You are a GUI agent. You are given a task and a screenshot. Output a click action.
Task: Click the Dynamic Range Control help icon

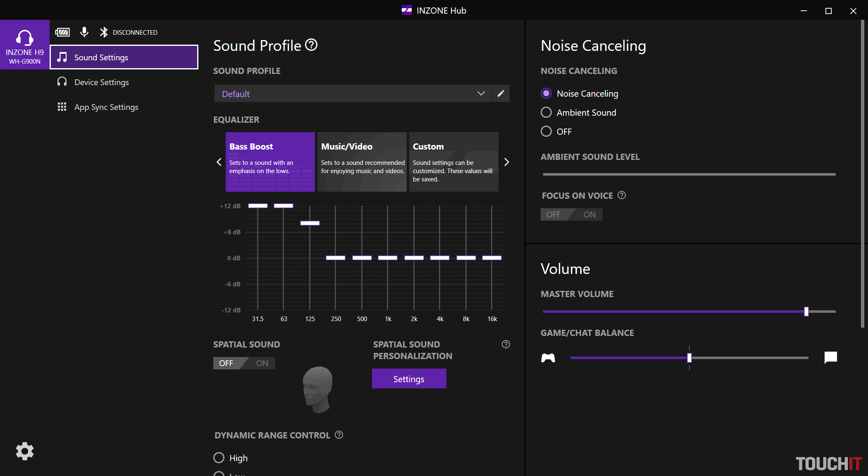click(339, 435)
